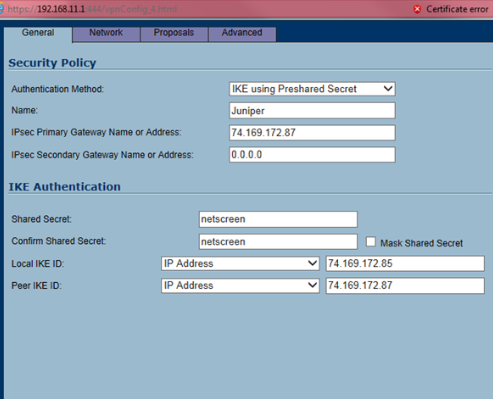Click the Certificate error label
Image resolution: width=493 pixels, height=399 pixels.
pos(457,9)
